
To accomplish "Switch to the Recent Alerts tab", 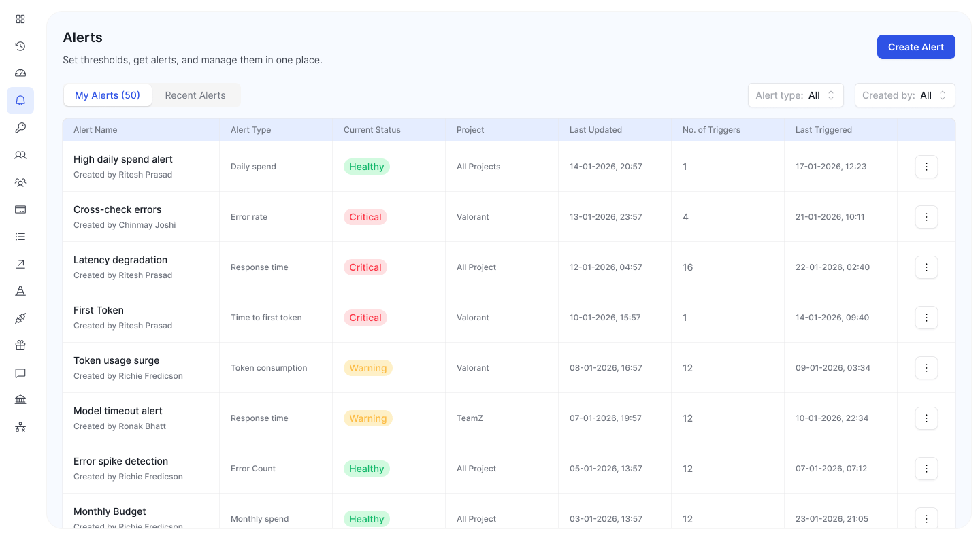I will [195, 95].
